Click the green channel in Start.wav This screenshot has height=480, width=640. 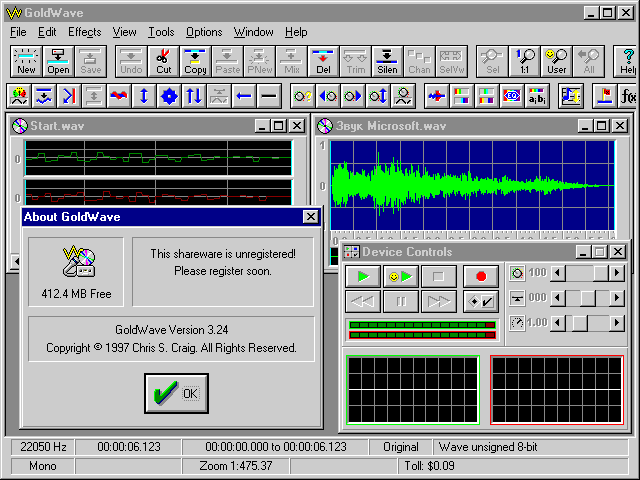tap(158, 158)
